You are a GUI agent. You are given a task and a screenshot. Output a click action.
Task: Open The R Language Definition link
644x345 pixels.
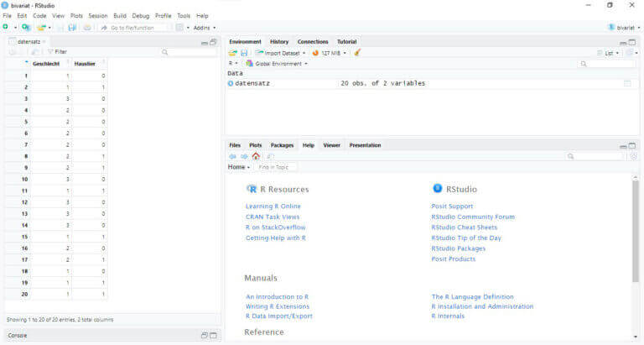(x=472, y=296)
